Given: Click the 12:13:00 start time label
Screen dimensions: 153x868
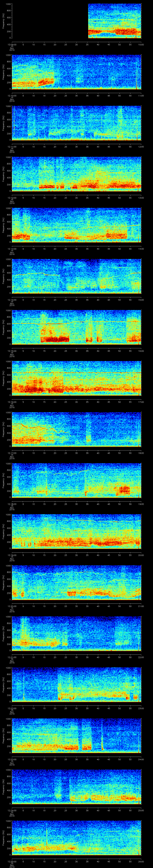Looking at the screenshot, I should [12, 249].
